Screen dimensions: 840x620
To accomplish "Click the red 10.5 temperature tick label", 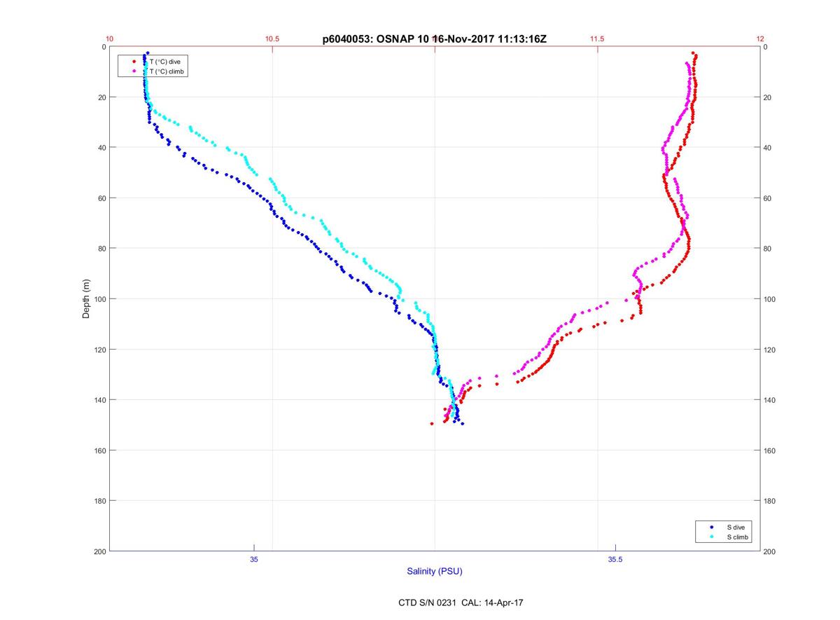I will coord(272,39).
